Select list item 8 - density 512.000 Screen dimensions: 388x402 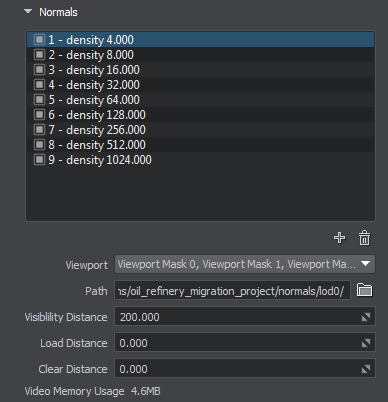point(201,145)
